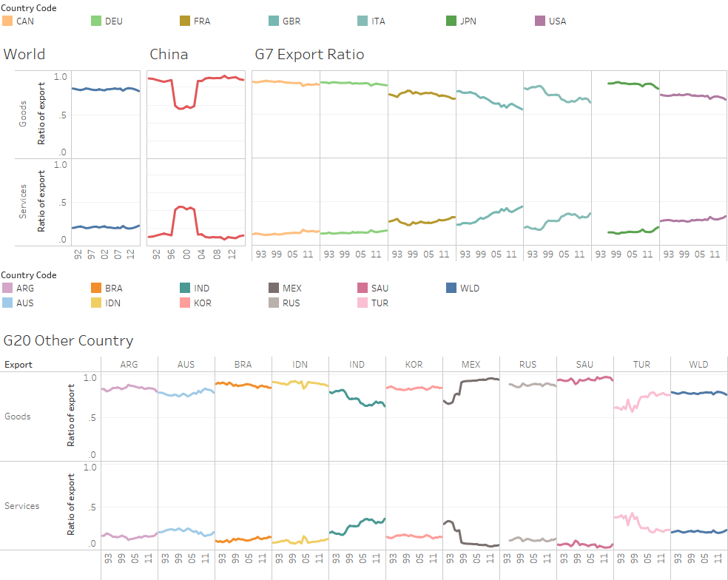
Task: Click the "World" chart title
Action: [x=24, y=55]
